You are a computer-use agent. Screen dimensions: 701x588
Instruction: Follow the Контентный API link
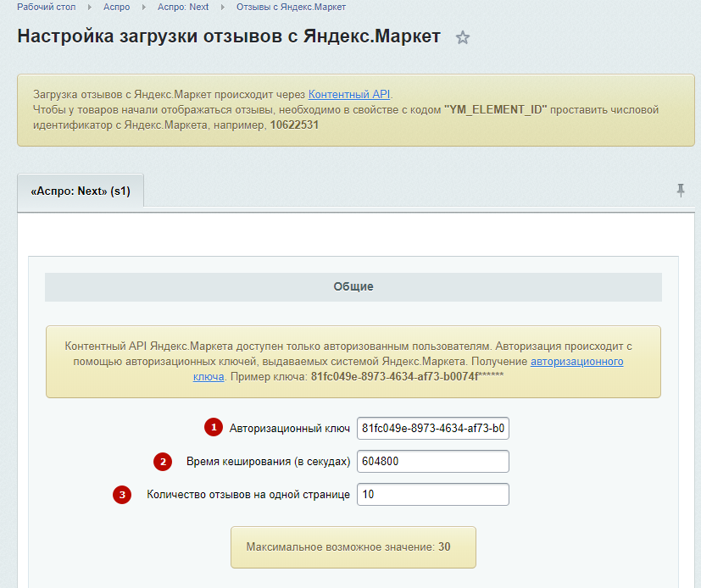coord(349,95)
